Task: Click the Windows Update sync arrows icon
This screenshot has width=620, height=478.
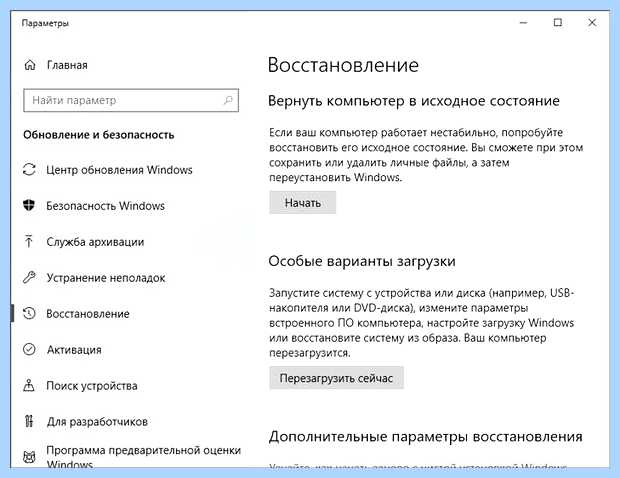Action: pyautogui.click(x=29, y=170)
